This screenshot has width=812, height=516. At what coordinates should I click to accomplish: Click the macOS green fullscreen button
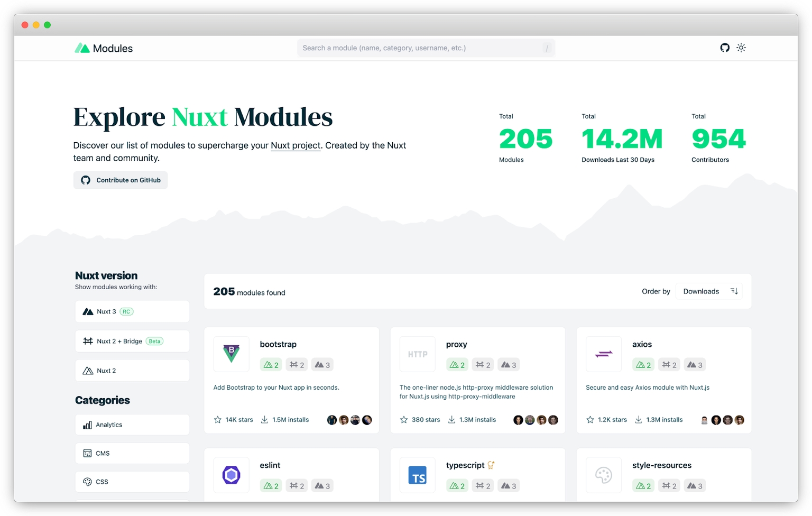tap(47, 25)
